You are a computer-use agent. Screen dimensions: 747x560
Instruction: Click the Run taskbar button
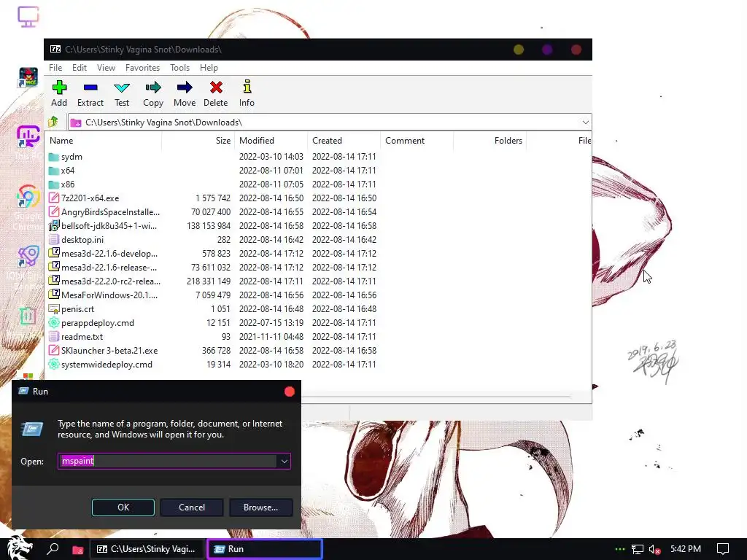pos(265,549)
